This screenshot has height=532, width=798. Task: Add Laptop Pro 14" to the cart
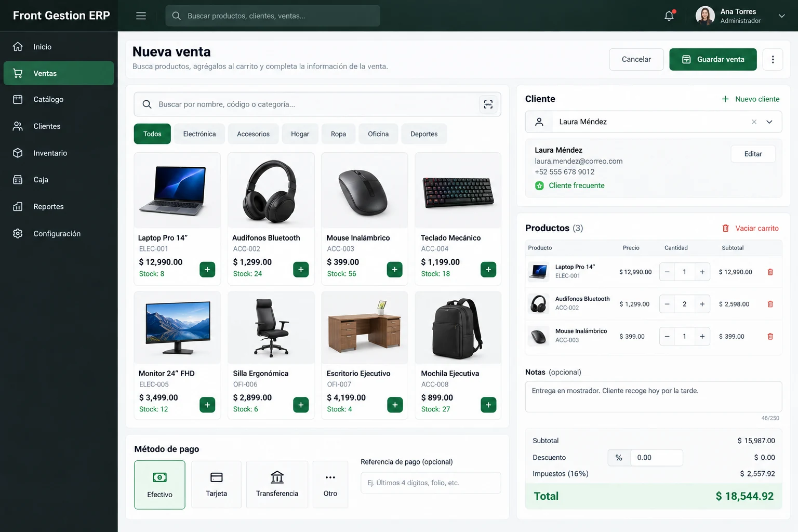207,270
